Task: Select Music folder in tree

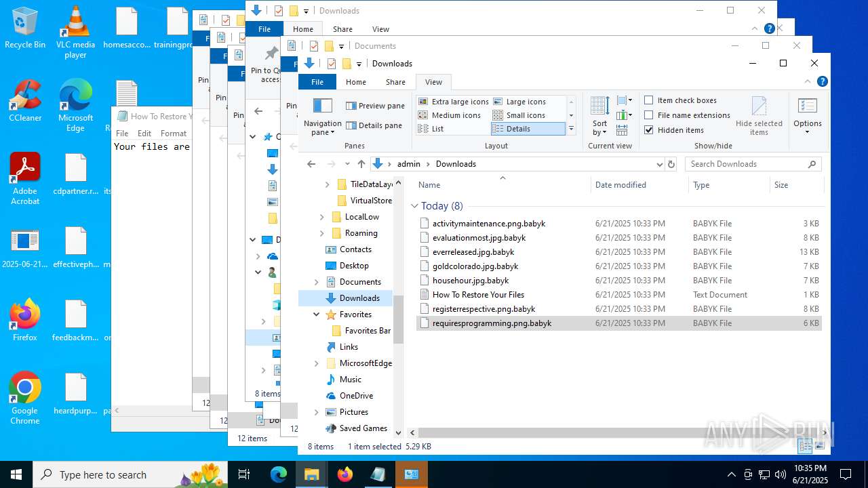Action: [x=350, y=380]
